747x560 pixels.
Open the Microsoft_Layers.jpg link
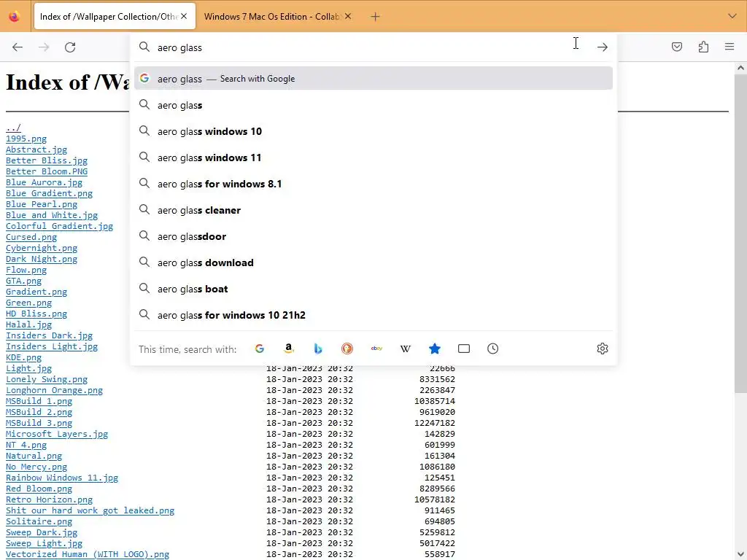pyautogui.click(x=57, y=435)
